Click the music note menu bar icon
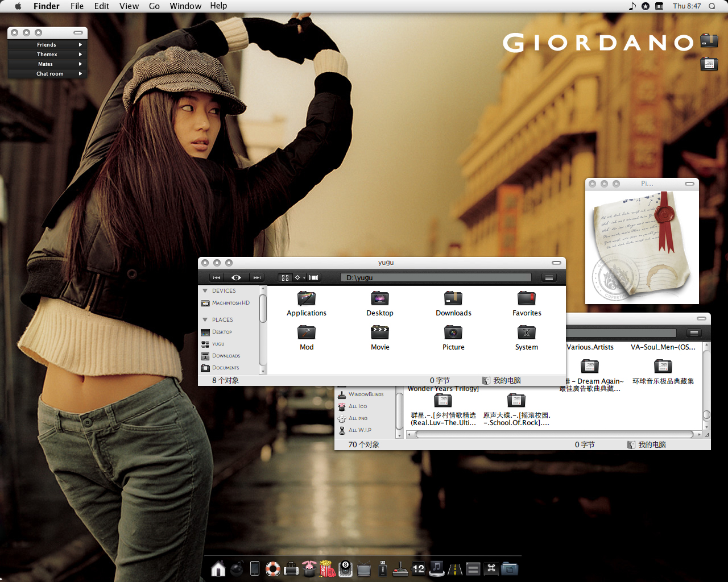Image resolution: width=728 pixels, height=582 pixels. [632, 6]
